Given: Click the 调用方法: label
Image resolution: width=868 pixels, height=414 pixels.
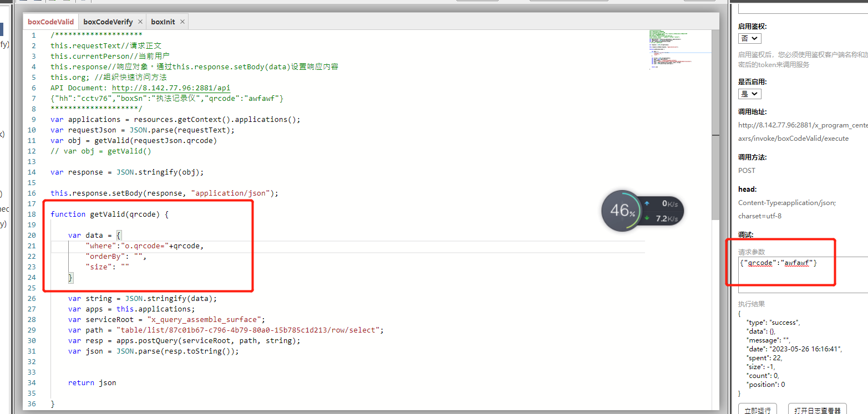Looking at the screenshot, I should pos(753,157).
